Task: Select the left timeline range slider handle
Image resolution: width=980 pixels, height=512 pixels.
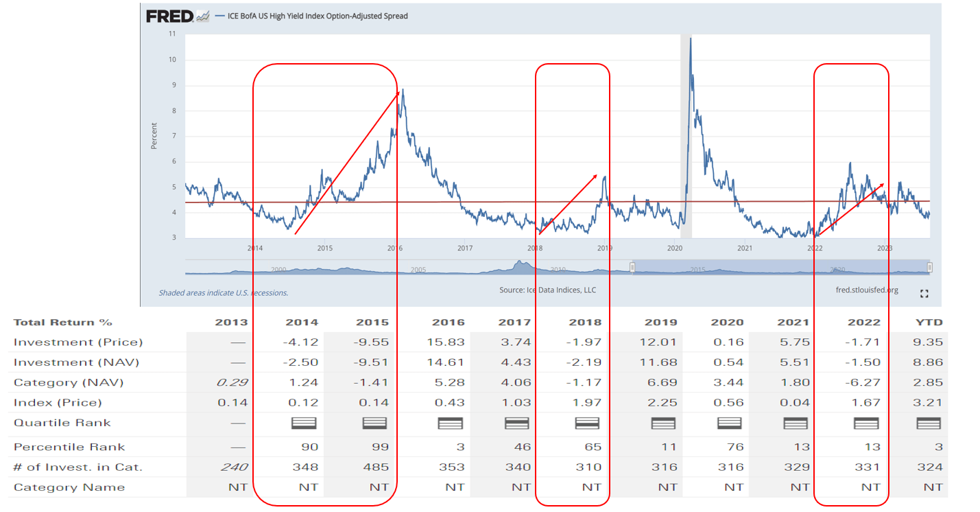Action: (631, 266)
